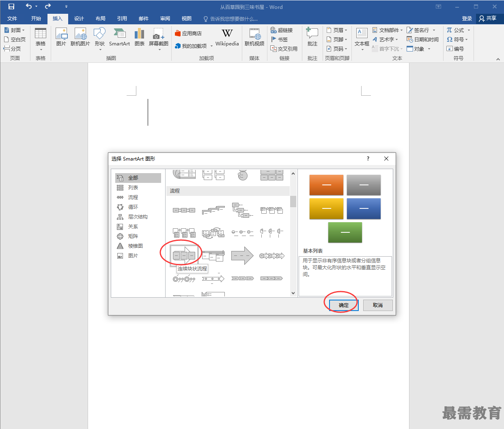Click the SmartArt button in the ribbon
This screenshot has width=504, height=429.
point(119,37)
